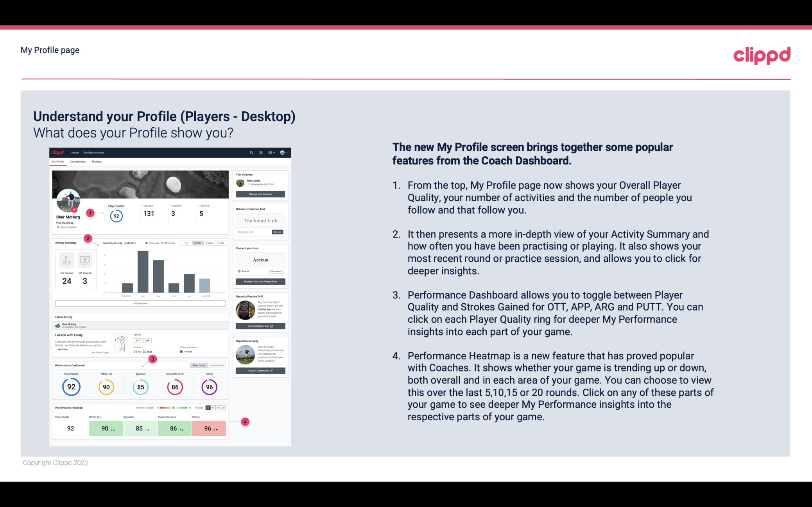Image resolution: width=812 pixels, height=507 pixels.
Task: Click the Putting performance ring icon
Action: [x=209, y=387]
